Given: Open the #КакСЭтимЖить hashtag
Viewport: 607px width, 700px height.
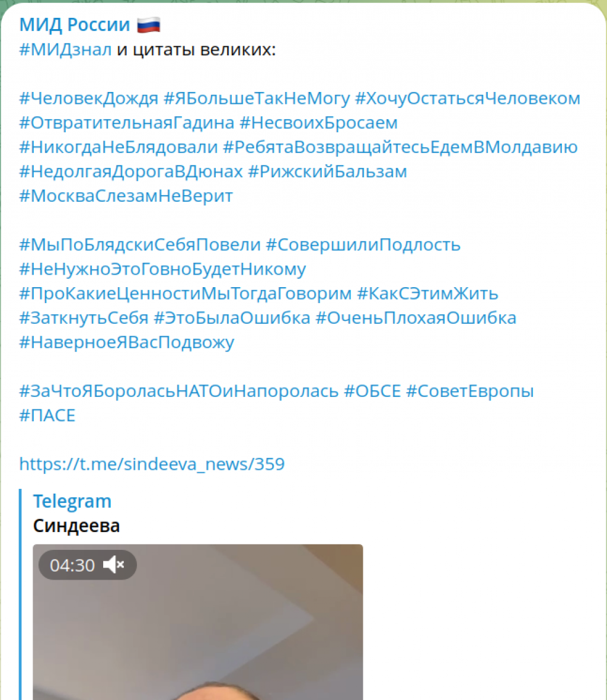Looking at the screenshot, I should pyautogui.click(x=428, y=293).
